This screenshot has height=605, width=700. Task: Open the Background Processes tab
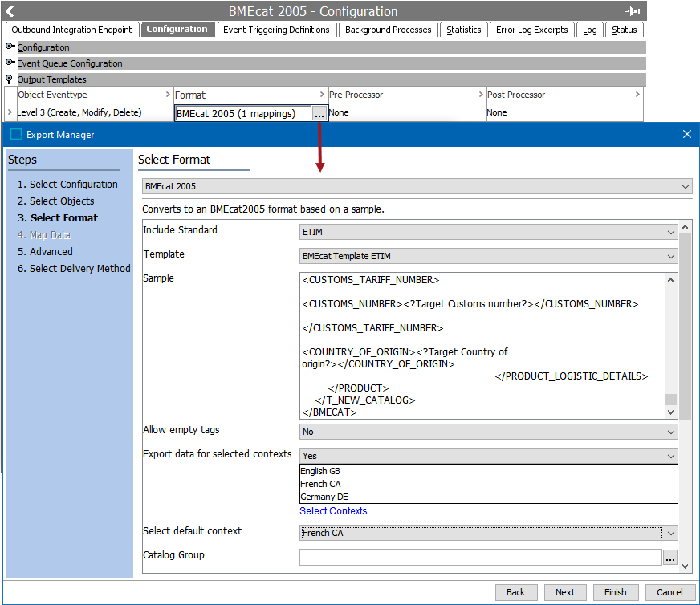(x=389, y=30)
